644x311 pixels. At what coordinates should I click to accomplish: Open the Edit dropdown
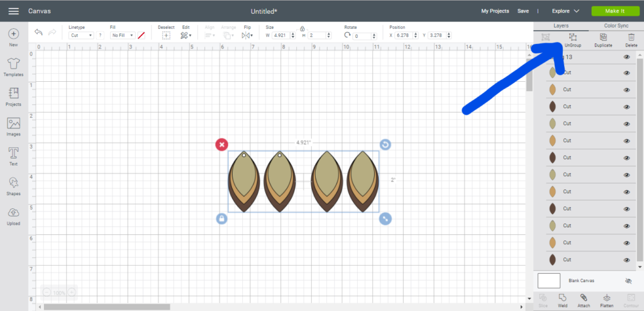coord(186,36)
